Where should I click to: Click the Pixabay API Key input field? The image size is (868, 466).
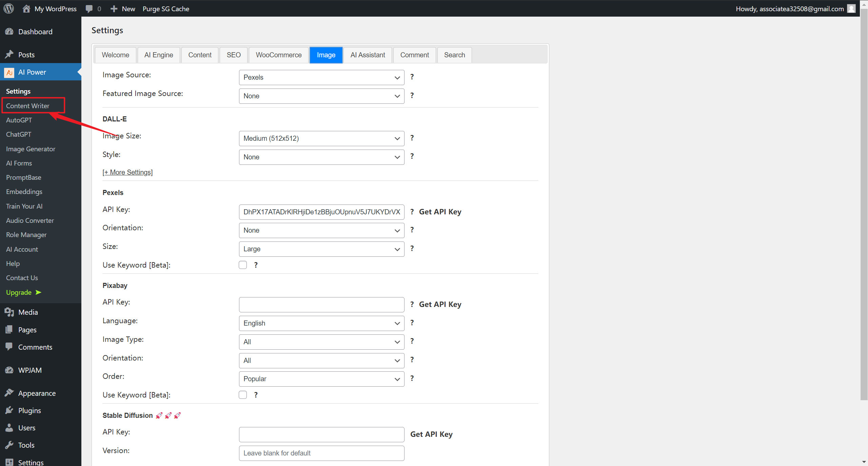(321, 305)
